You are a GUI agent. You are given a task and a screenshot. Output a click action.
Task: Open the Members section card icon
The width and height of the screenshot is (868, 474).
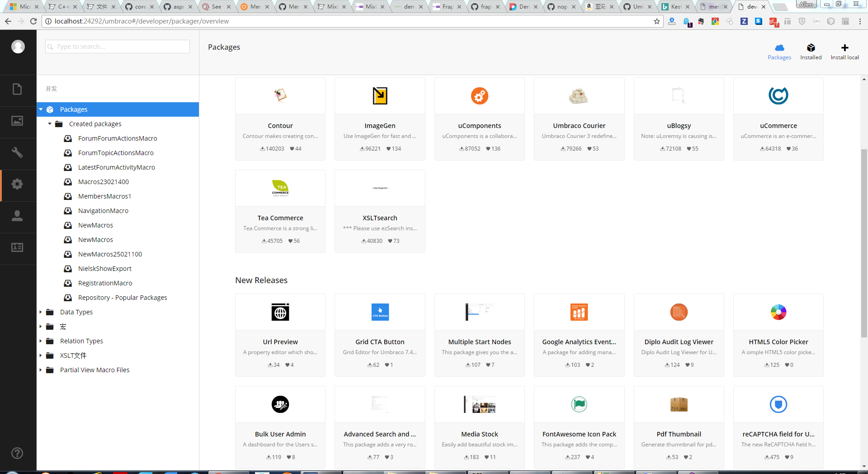(17, 247)
